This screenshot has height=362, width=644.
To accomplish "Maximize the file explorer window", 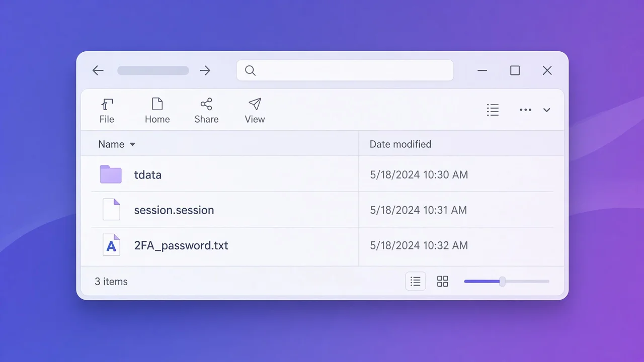I will tap(515, 70).
